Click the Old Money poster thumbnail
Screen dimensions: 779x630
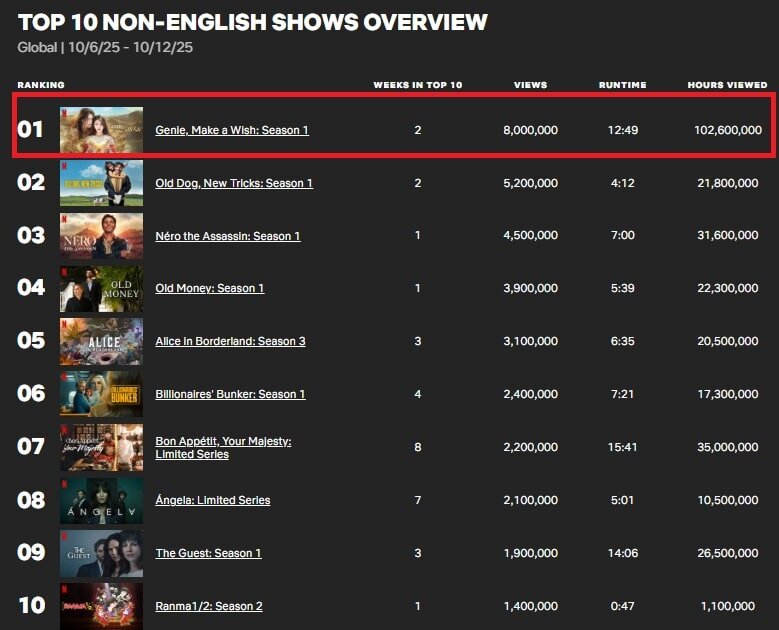click(101, 289)
